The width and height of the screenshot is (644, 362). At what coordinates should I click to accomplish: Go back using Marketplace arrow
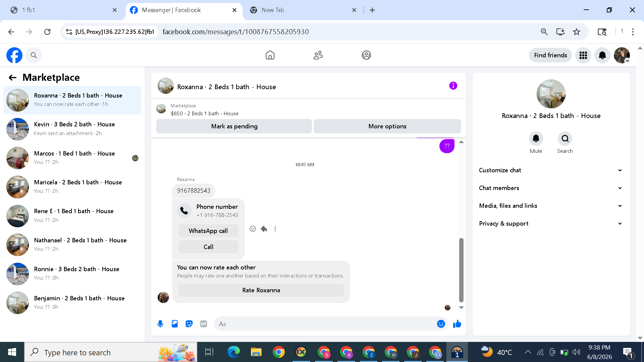(x=13, y=78)
